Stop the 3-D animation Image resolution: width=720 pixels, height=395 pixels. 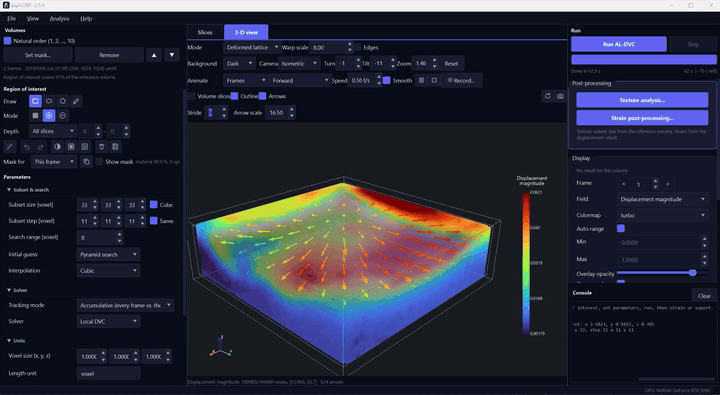point(434,80)
